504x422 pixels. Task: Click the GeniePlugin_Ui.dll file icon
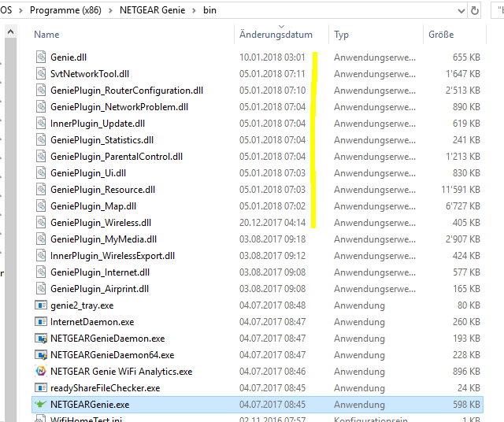[x=41, y=173]
